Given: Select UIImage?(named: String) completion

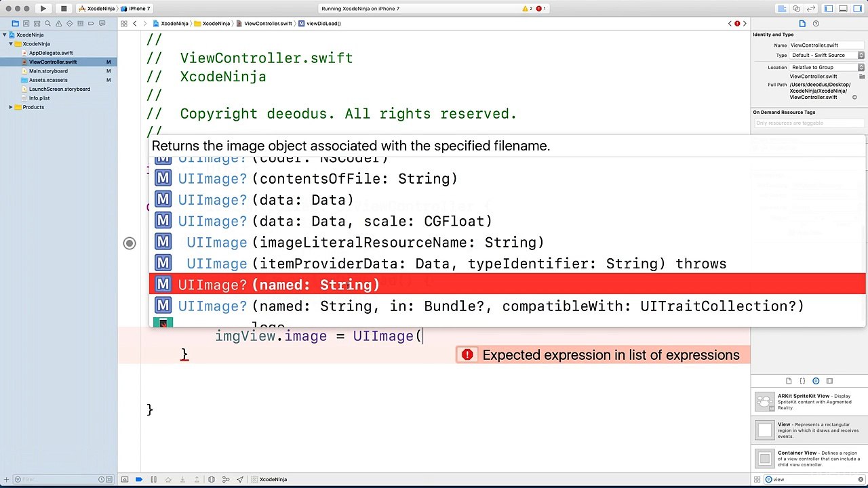Looking at the screenshot, I should [x=507, y=285].
